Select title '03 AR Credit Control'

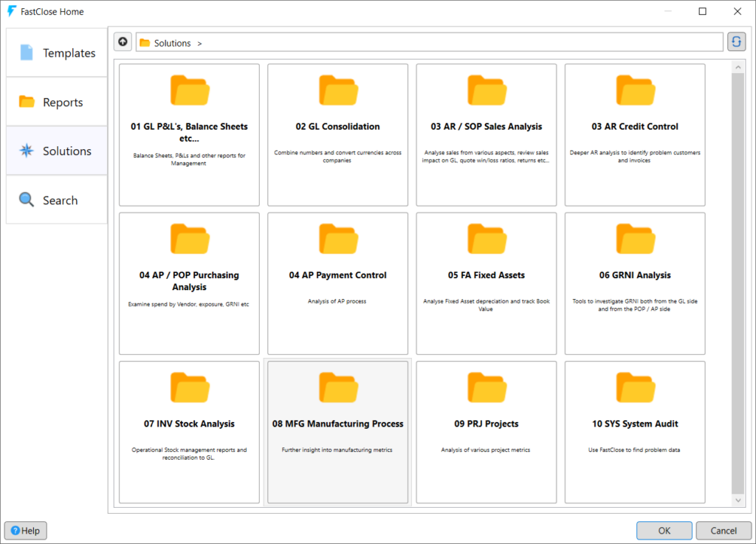click(635, 126)
